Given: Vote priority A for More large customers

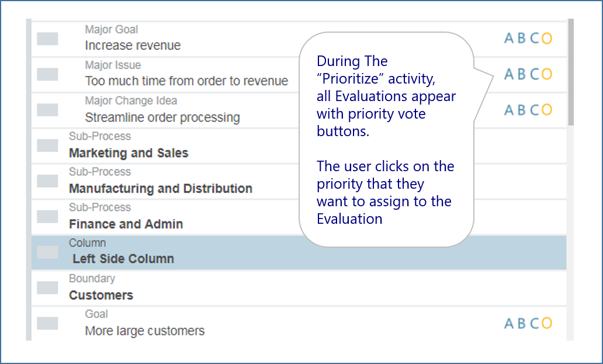Looking at the screenshot, I should (x=508, y=323).
